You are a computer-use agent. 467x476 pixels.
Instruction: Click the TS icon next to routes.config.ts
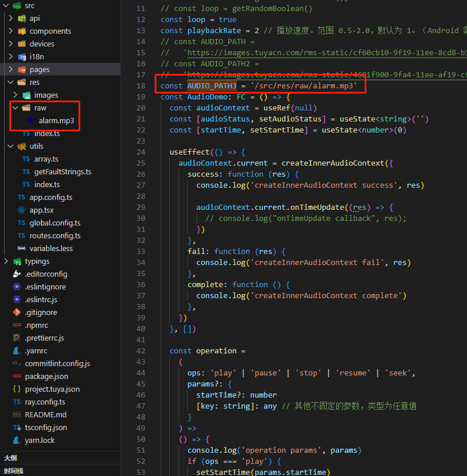click(x=22, y=235)
